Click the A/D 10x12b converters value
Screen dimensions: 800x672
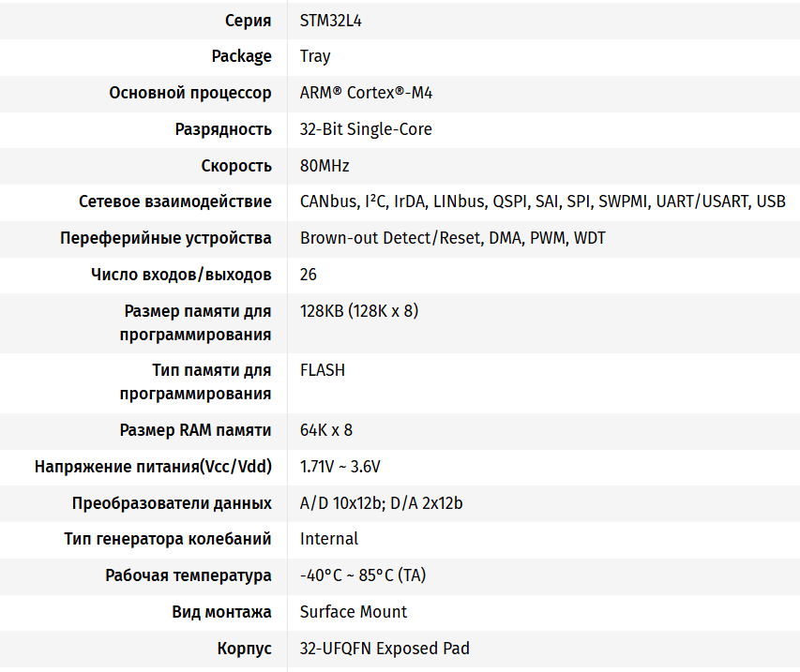(381, 503)
